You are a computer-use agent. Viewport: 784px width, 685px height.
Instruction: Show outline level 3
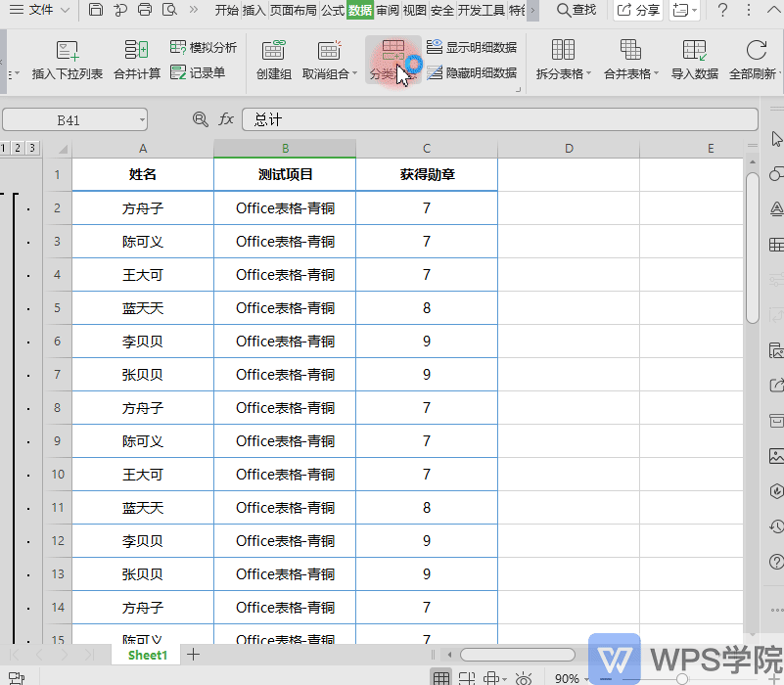pos(32,148)
